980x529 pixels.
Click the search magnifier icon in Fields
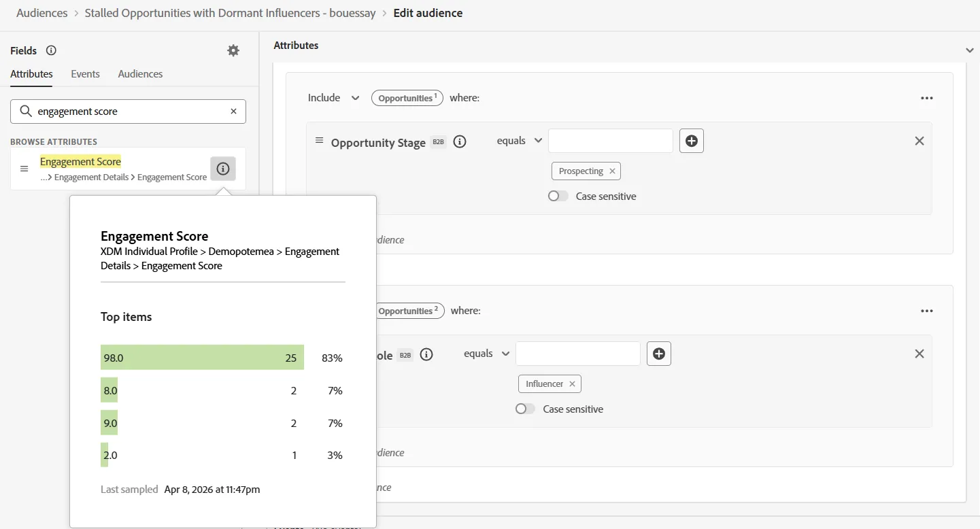coord(26,111)
